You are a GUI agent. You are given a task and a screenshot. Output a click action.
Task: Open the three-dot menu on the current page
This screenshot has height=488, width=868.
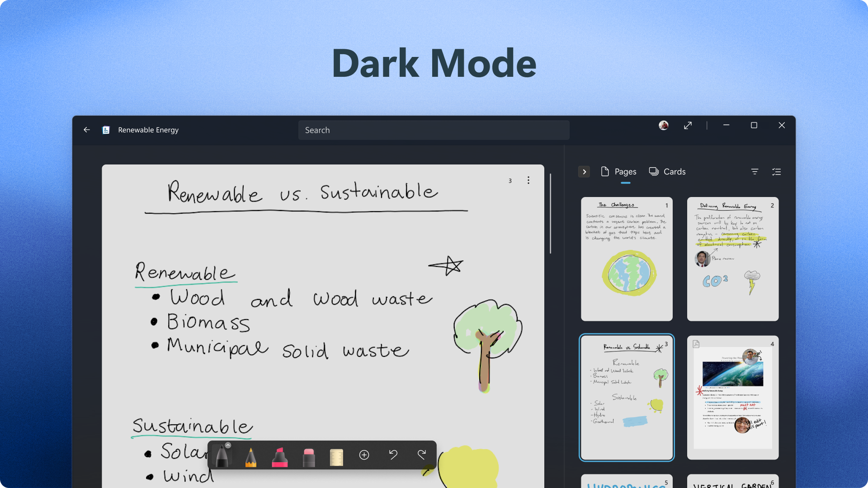point(528,180)
